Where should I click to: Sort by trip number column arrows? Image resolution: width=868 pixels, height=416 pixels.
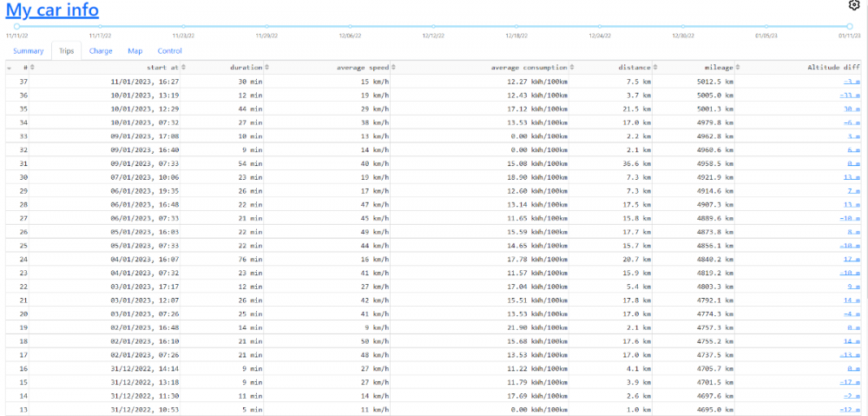31,67
